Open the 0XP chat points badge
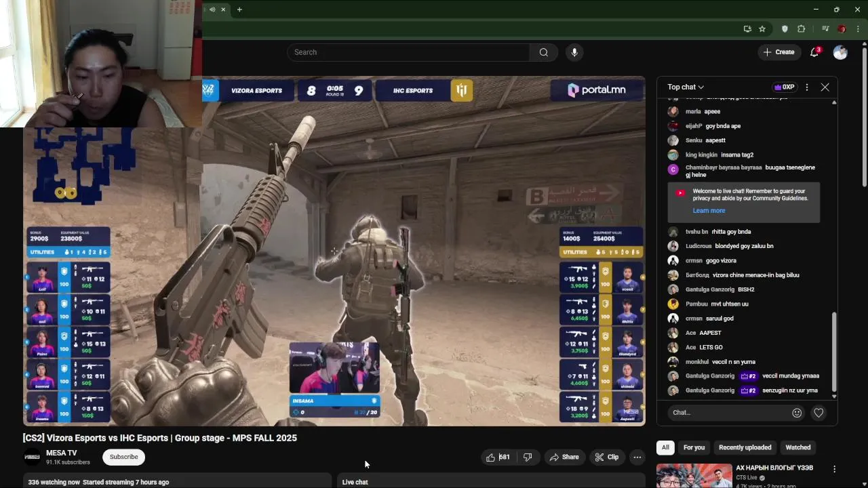Image resolution: width=868 pixels, height=488 pixels. coord(784,87)
